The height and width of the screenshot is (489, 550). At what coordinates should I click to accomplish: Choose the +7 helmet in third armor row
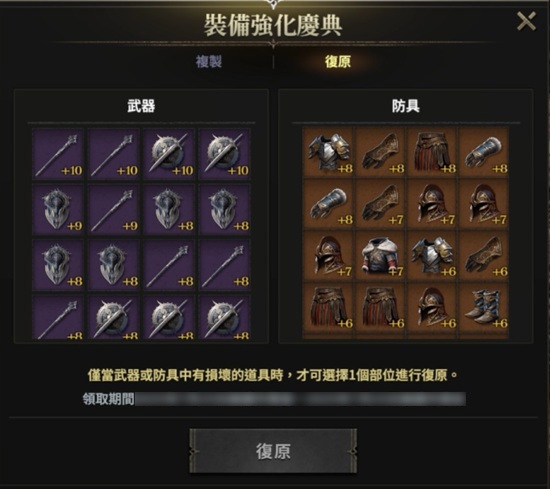[x=329, y=255]
